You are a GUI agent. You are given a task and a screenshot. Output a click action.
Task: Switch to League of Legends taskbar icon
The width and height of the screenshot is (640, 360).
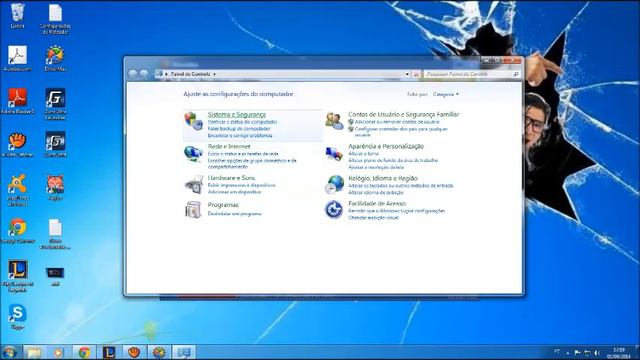click(x=109, y=352)
